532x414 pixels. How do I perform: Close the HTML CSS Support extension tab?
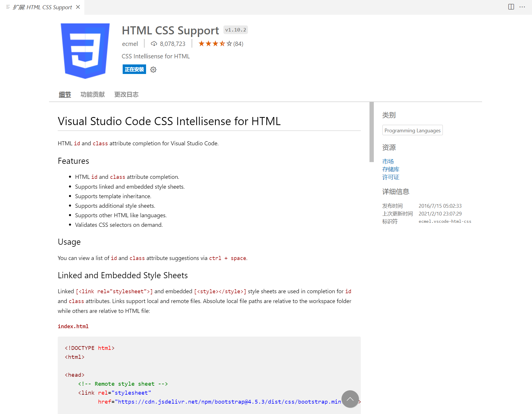[78, 7]
